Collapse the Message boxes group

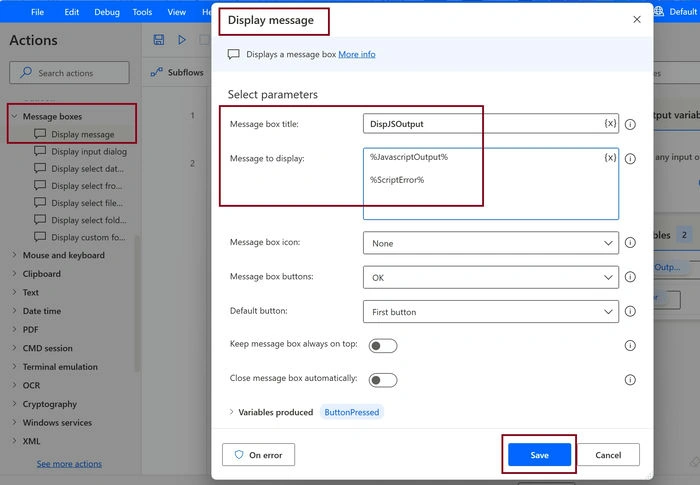point(14,116)
